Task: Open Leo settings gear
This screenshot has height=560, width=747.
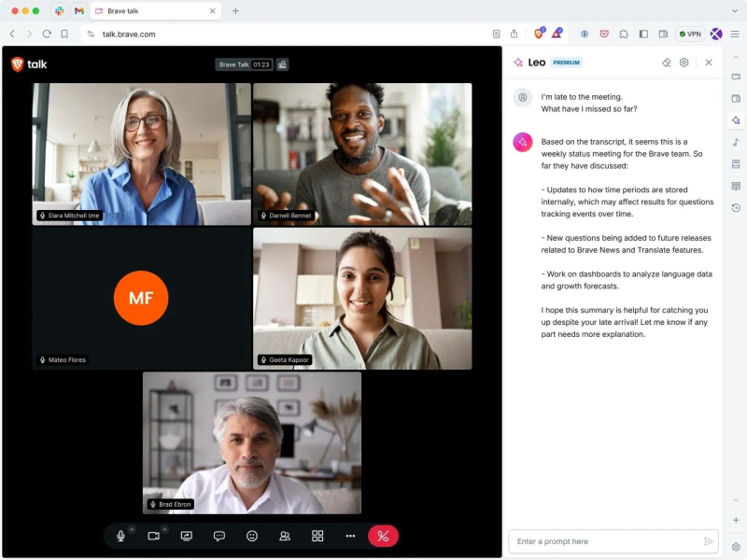Action: click(684, 63)
